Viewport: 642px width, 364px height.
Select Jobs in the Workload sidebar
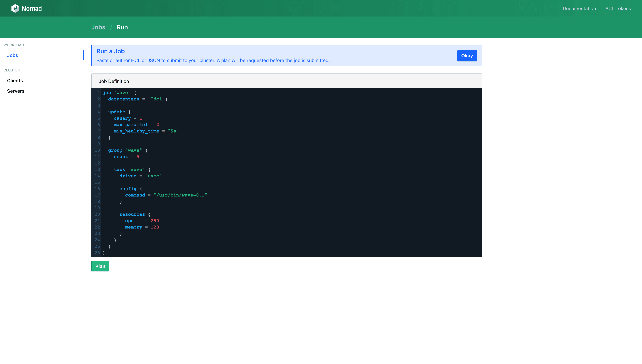12,55
